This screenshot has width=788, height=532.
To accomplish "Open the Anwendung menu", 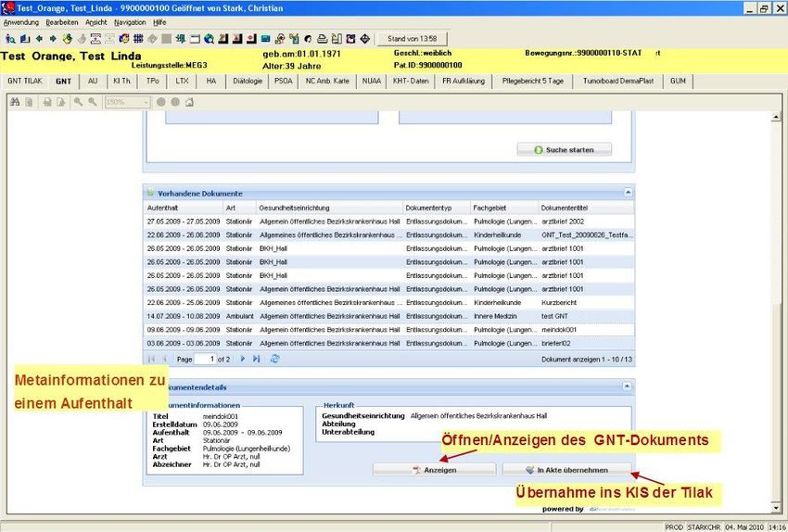I will pyautogui.click(x=21, y=22).
